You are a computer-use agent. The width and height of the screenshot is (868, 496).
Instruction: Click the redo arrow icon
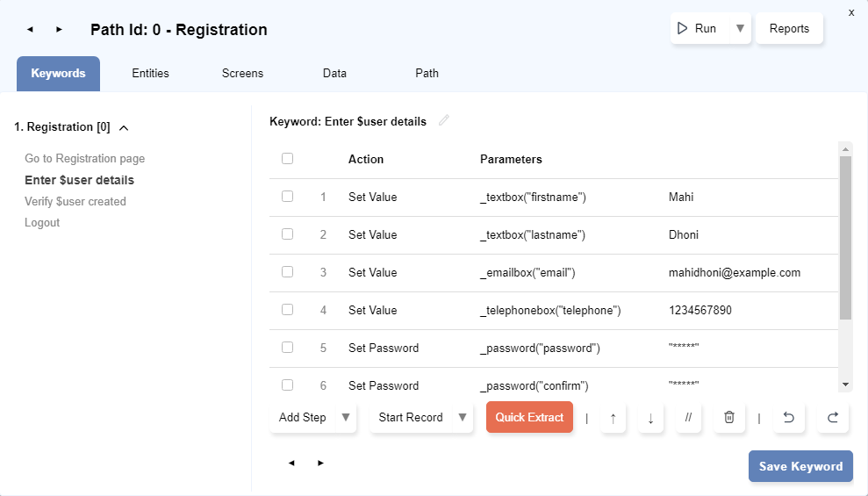(x=833, y=418)
